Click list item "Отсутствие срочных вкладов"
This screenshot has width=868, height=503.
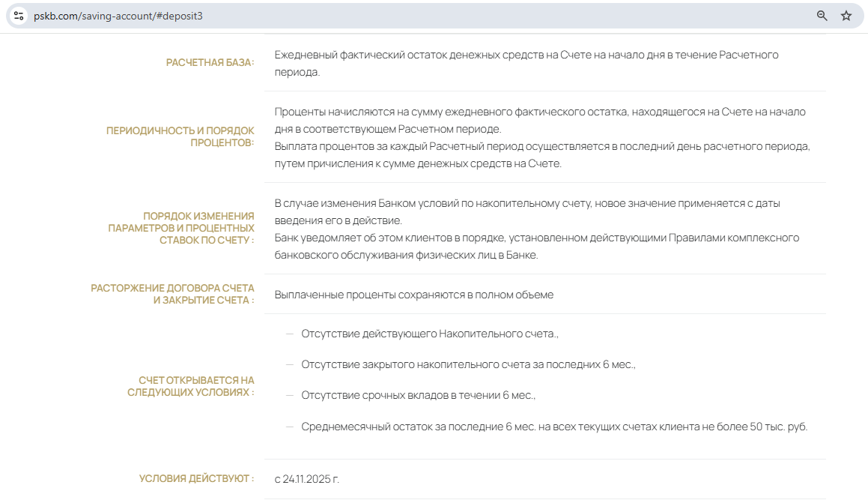(x=418, y=395)
